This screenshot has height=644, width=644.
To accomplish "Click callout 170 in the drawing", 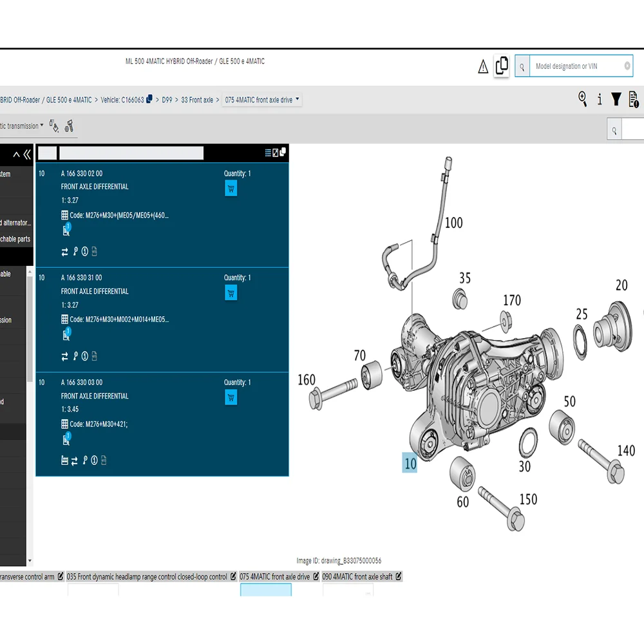I will (512, 300).
